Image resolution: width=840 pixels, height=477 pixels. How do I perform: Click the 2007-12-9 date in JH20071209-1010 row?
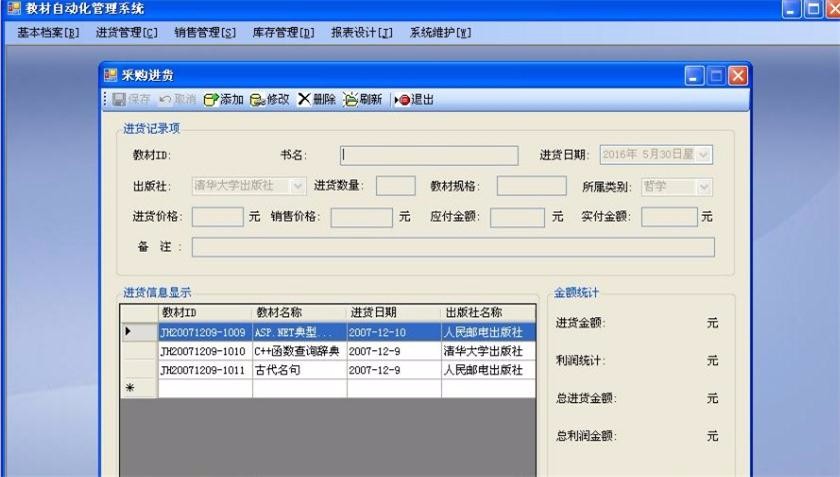point(394,351)
